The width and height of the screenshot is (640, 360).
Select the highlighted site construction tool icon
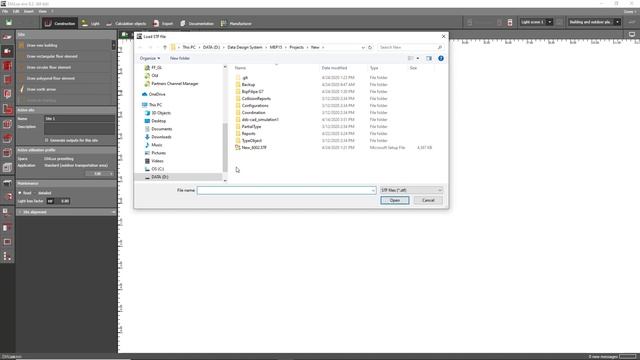(7, 51)
